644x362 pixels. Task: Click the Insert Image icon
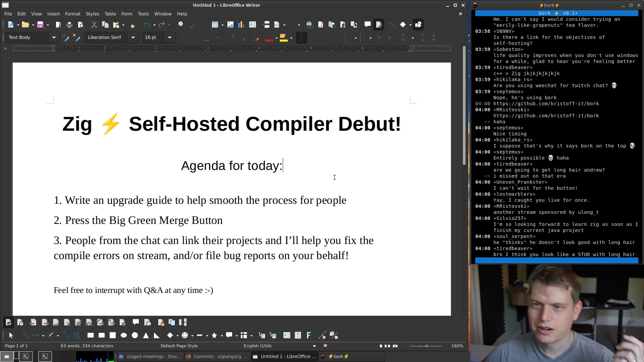230,25
